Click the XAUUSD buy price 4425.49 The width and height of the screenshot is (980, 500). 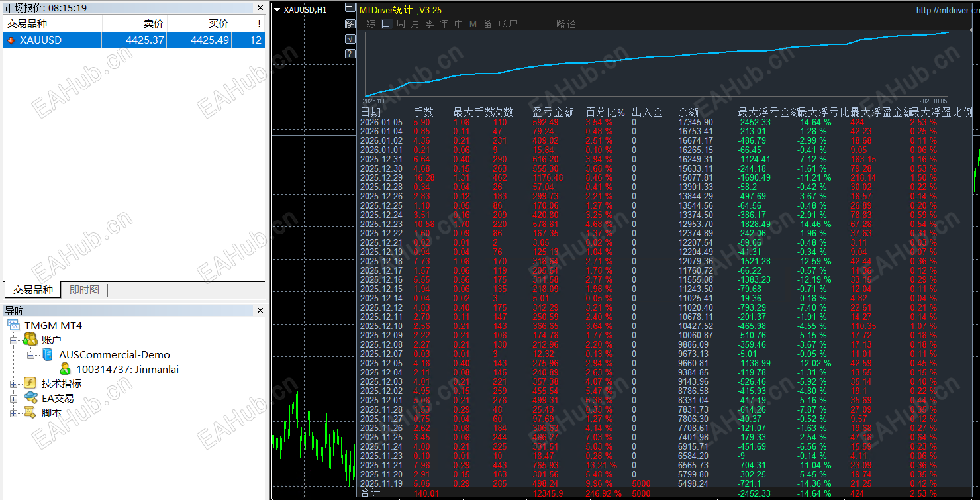[x=210, y=40]
